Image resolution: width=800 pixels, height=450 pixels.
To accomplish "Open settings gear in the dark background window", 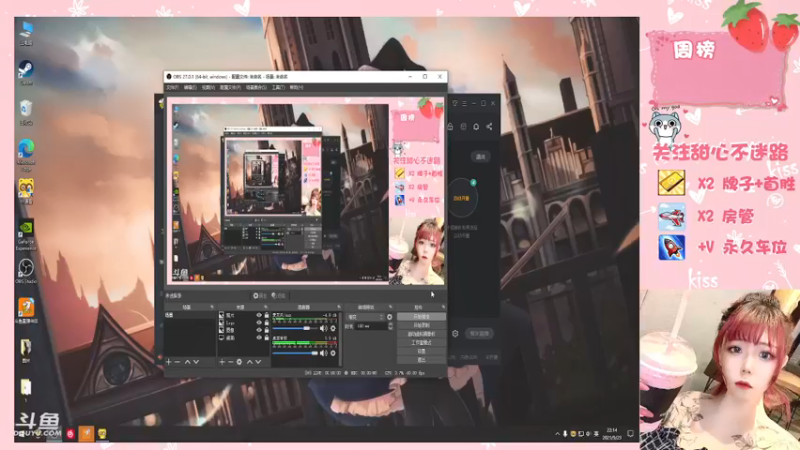I will click(455, 333).
